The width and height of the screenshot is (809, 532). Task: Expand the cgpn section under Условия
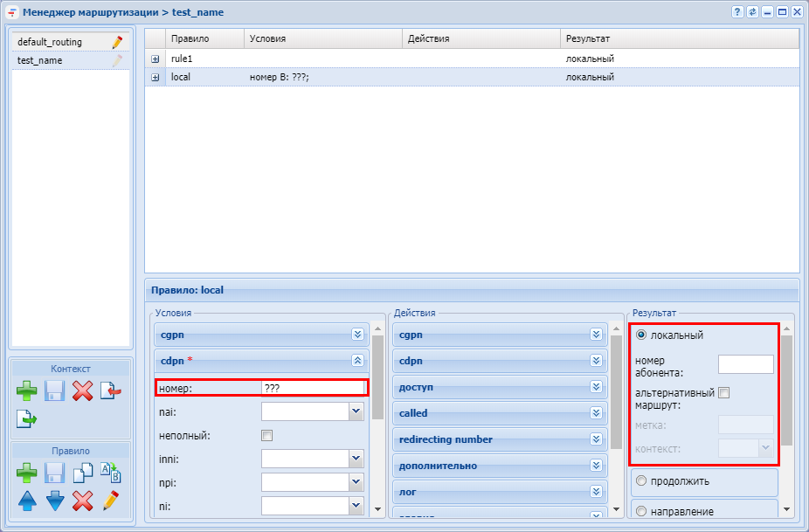(x=356, y=334)
